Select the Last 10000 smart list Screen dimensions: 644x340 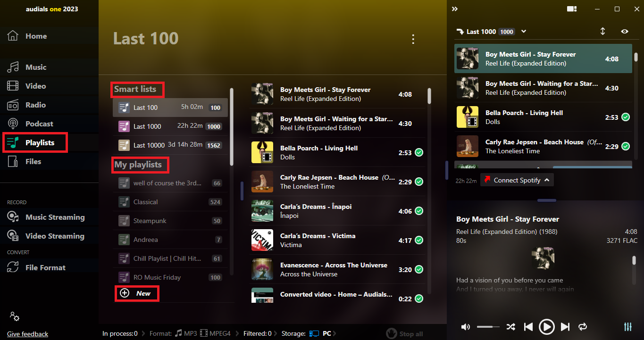170,145
